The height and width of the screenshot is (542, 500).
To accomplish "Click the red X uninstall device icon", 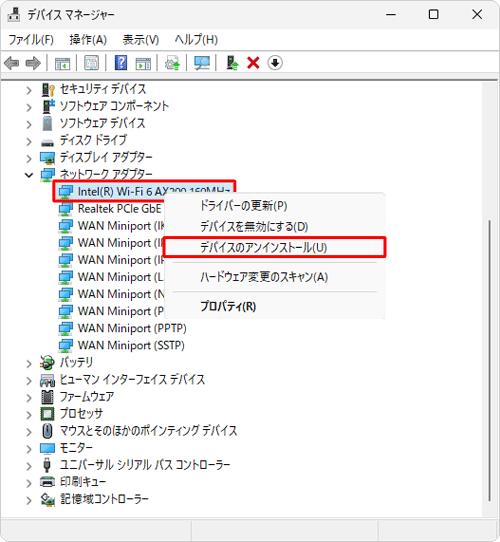I will point(253,63).
